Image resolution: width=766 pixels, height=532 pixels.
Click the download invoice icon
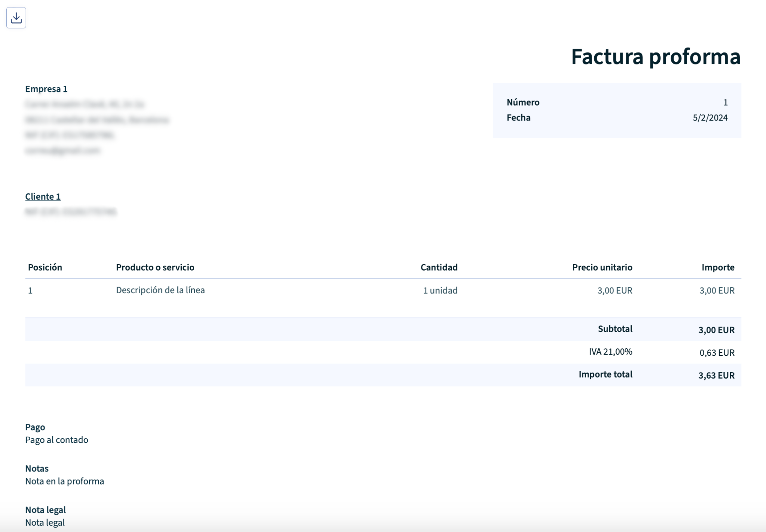coord(16,18)
